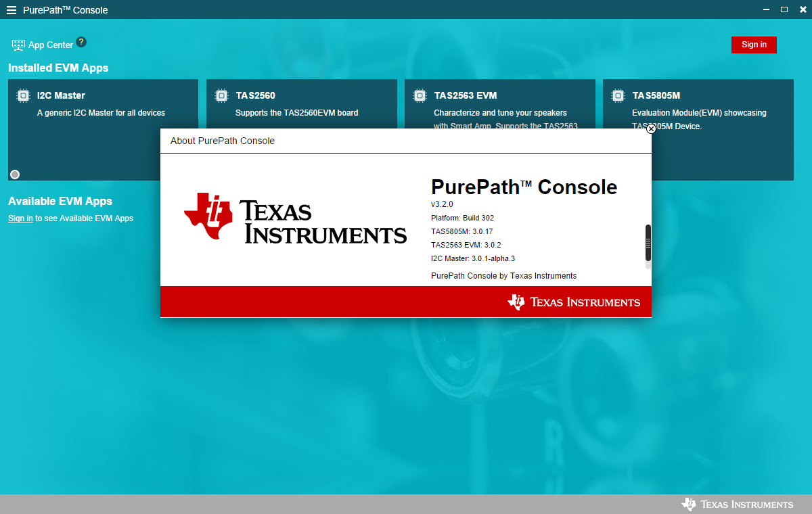Click the TAS2563 EVM chip icon
812x514 pixels.
pyautogui.click(x=420, y=95)
